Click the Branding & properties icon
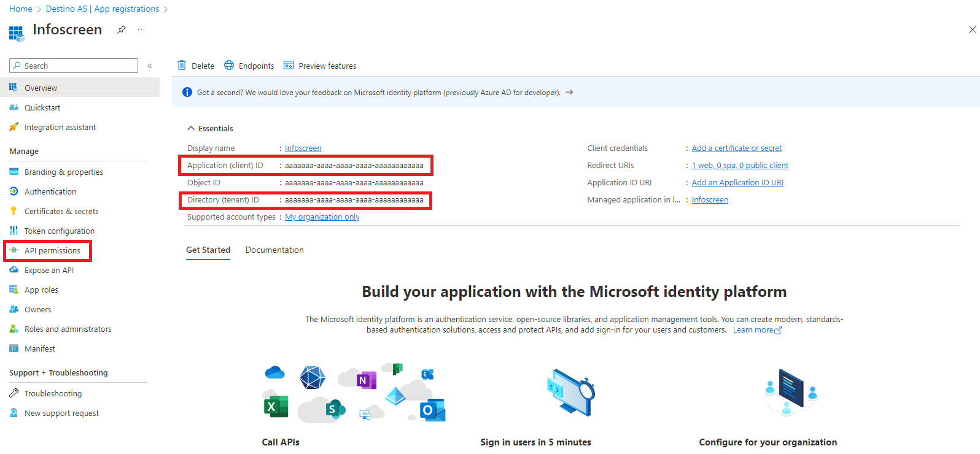980x454 pixels. click(14, 172)
